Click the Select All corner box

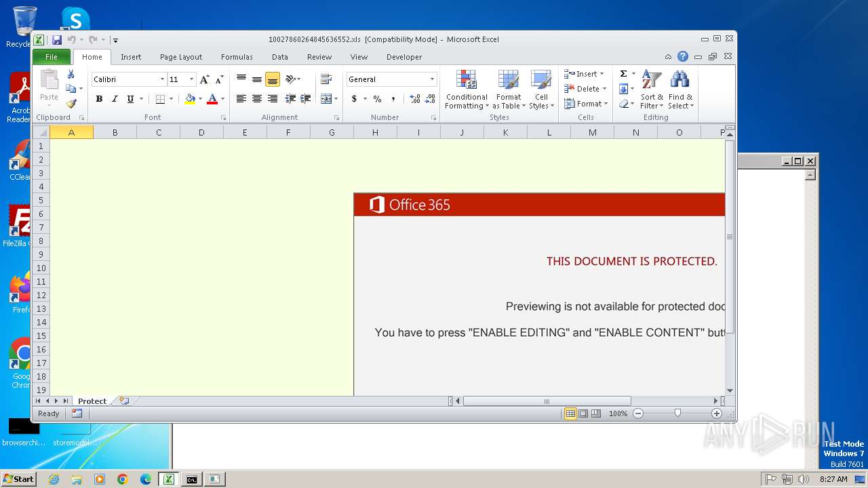coord(41,132)
